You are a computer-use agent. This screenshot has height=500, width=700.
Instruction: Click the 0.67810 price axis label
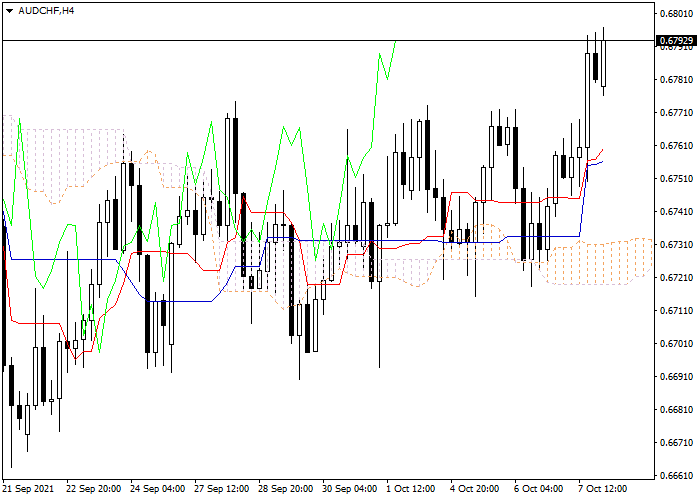[676, 80]
